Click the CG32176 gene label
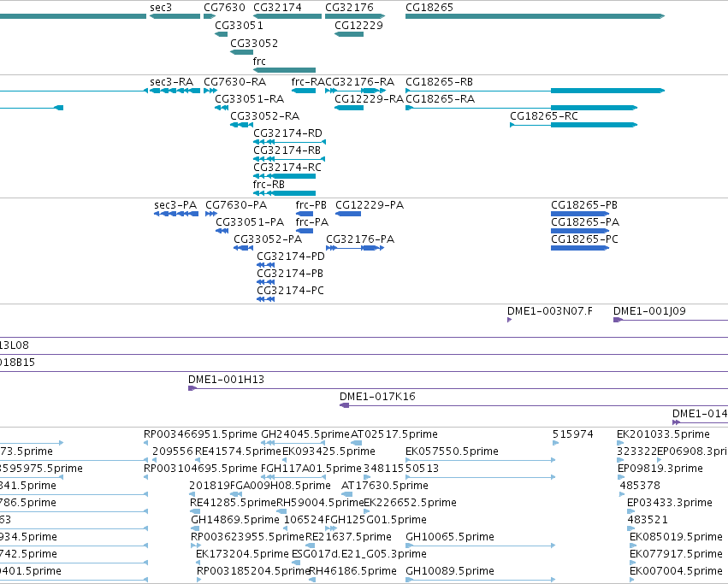The height and width of the screenshot is (584, 728). coord(349,8)
